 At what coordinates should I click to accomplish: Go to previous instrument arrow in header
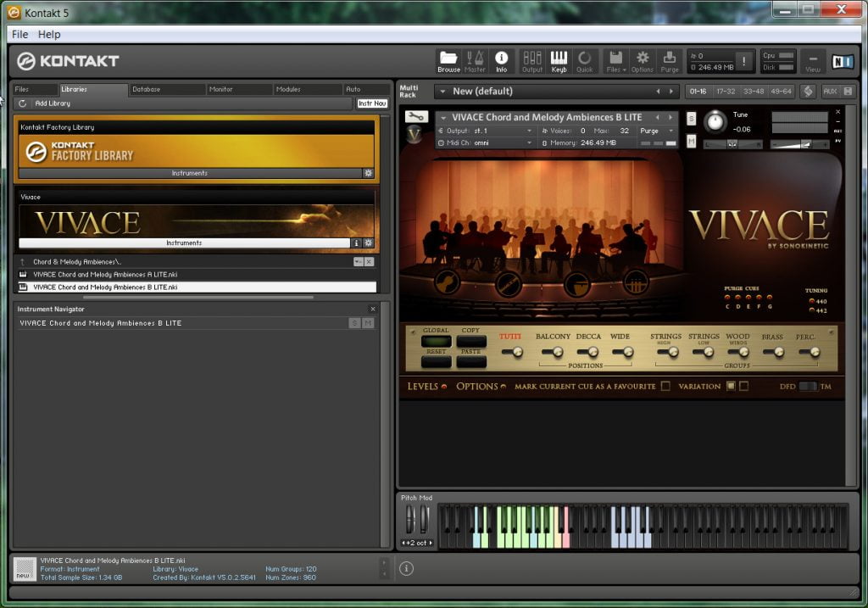[658, 117]
